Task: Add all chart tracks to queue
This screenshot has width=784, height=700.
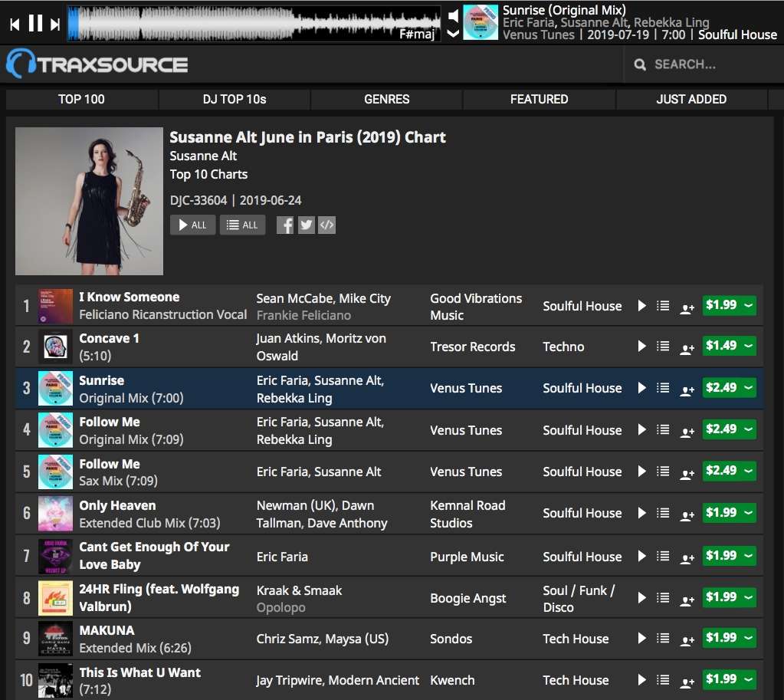Action: pos(242,225)
